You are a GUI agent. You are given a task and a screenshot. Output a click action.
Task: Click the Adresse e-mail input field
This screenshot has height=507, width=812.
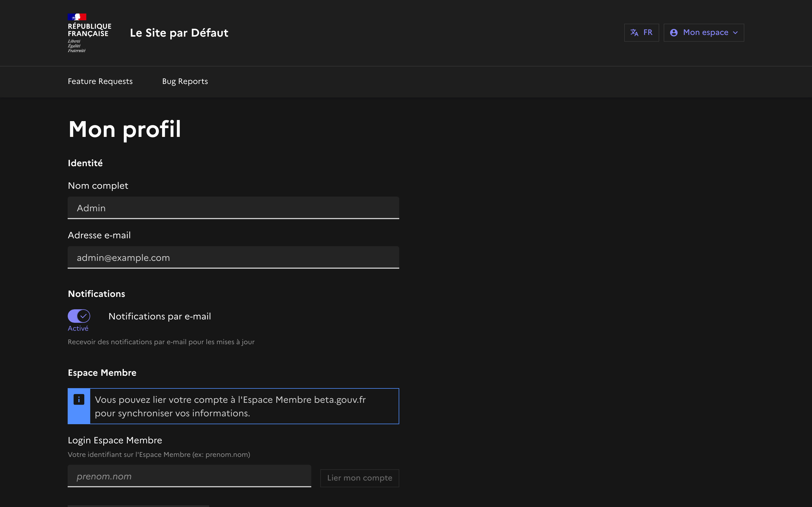pyautogui.click(x=233, y=257)
